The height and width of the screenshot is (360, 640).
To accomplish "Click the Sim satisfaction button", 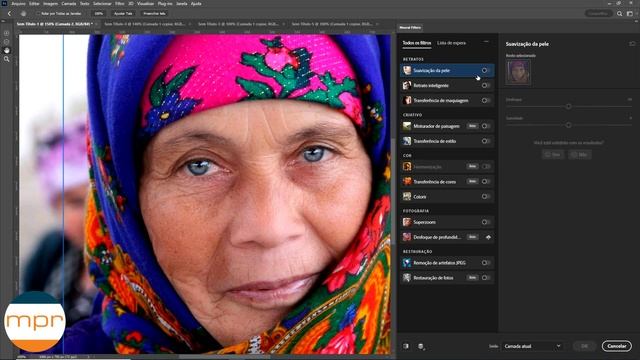I will pyautogui.click(x=553, y=155).
